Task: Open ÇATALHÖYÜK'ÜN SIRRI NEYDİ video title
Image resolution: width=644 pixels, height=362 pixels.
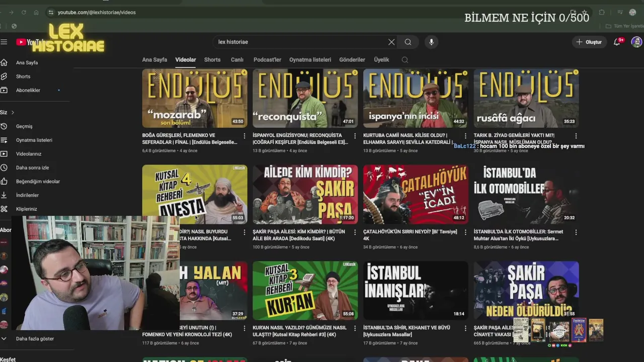Action: pos(410,235)
